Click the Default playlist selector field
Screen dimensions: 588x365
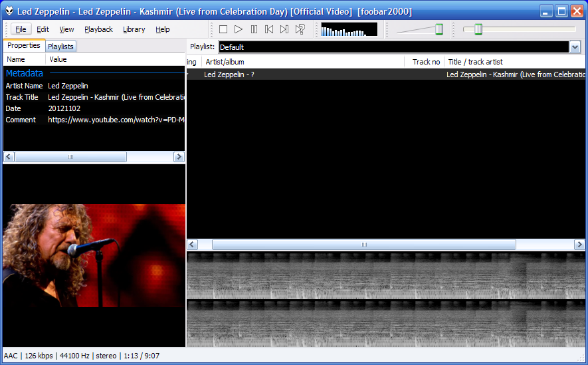tap(394, 47)
